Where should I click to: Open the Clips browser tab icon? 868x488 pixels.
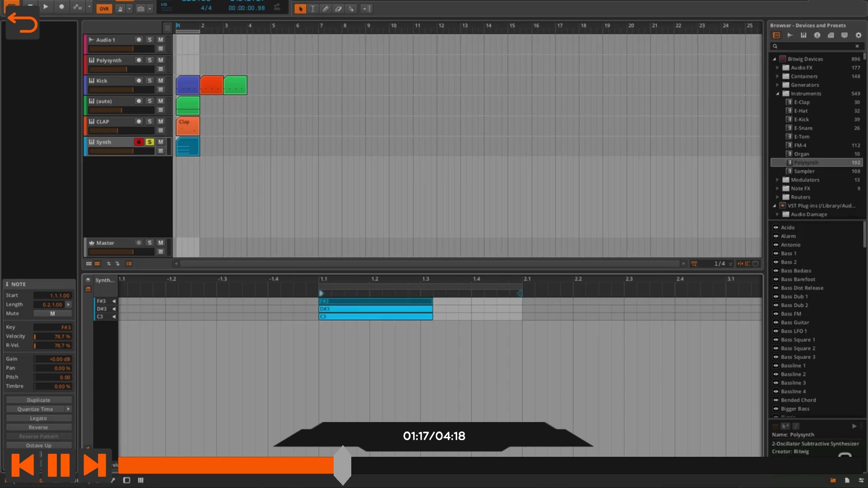[831, 35]
